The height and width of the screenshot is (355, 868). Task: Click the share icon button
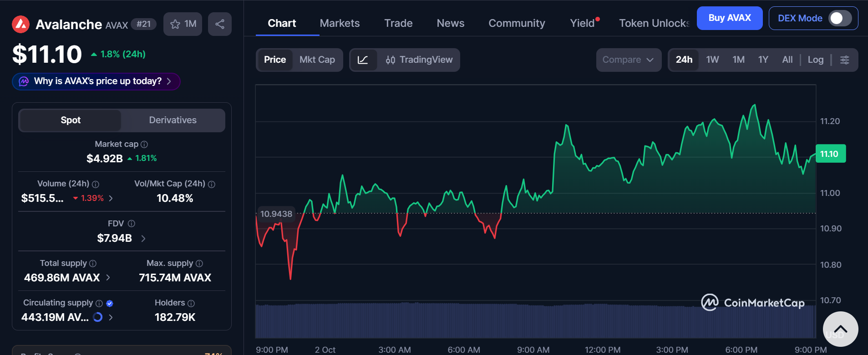click(x=220, y=24)
